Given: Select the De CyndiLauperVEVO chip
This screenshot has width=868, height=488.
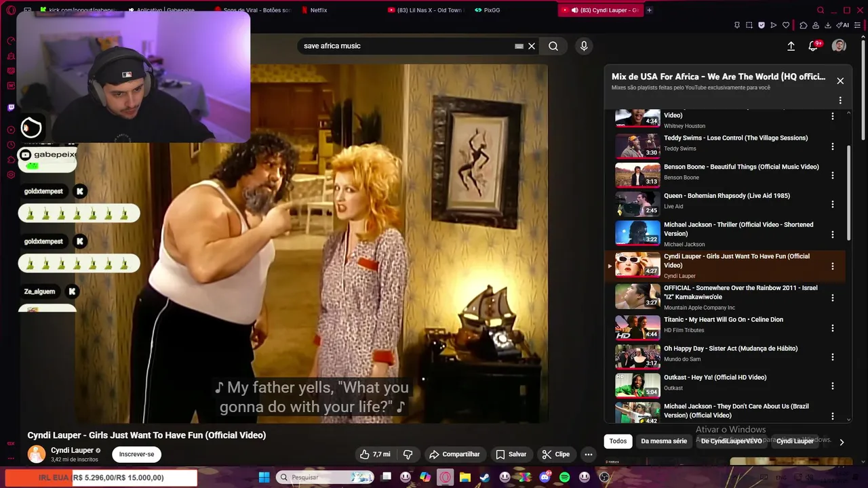Looking at the screenshot, I should 732,441.
